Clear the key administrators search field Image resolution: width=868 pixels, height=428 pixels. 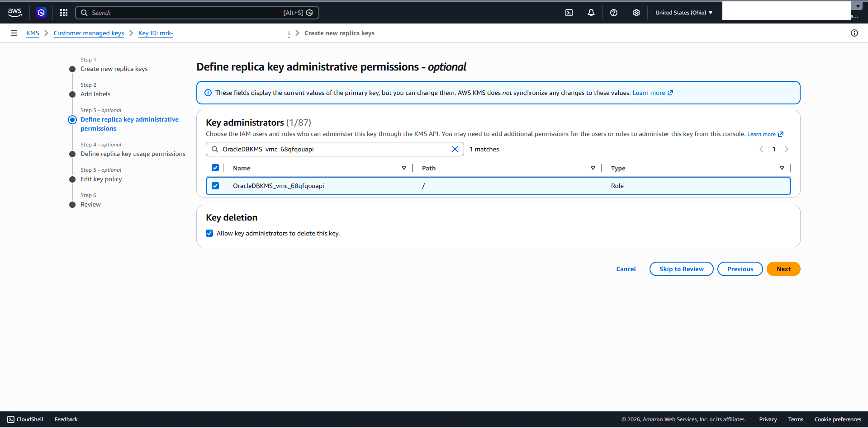455,149
